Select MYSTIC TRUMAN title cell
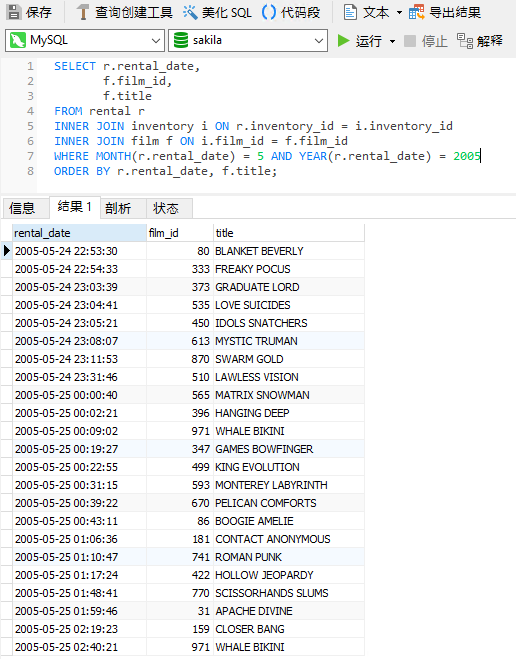The image size is (516, 659). [289, 341]
